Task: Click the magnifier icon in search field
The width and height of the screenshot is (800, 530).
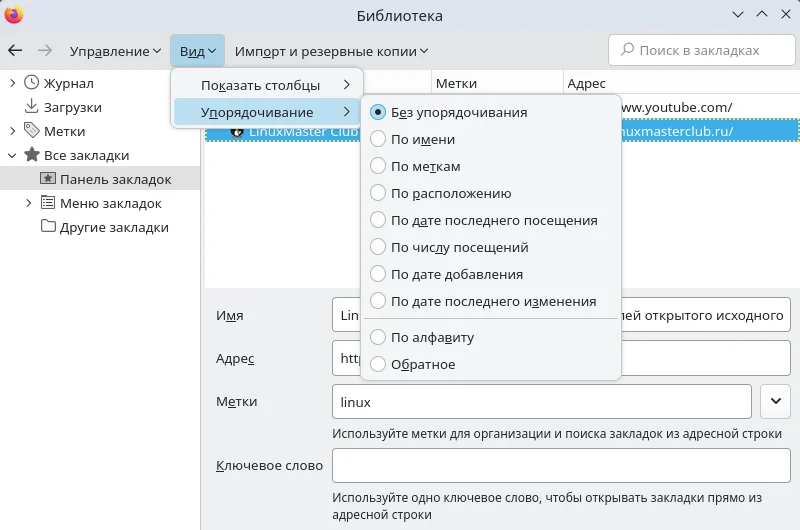Action: [x=627, y=49]
